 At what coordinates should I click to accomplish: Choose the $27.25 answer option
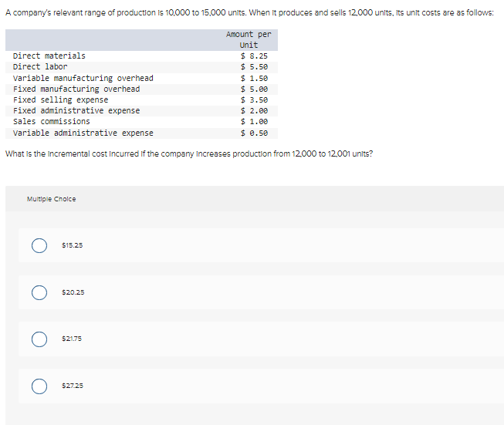(39, 386)
